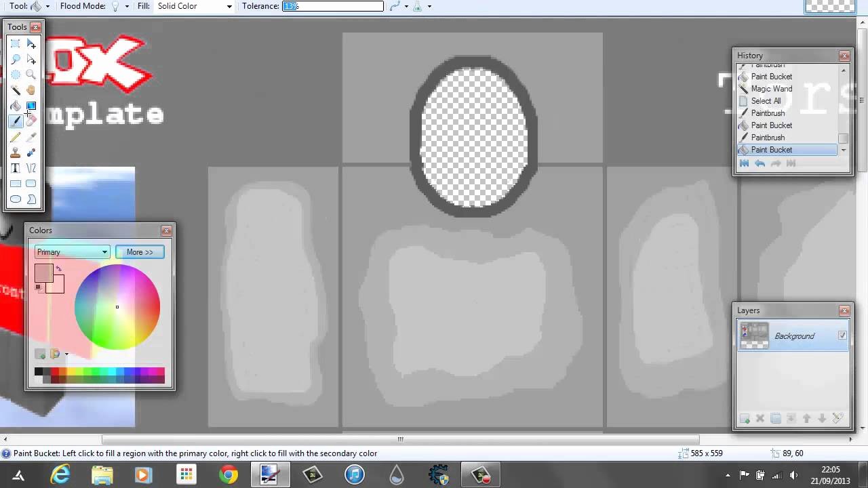Select the Eraser tool
868x488 pixels.
pos(31,121)
